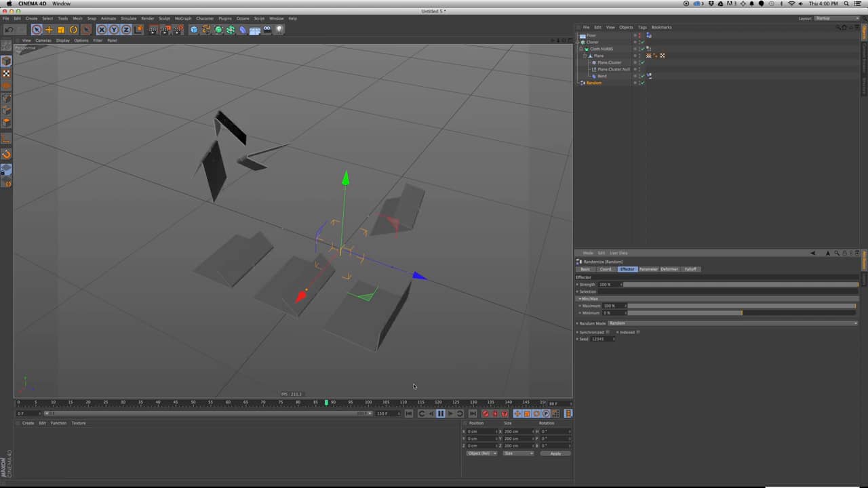Screen dimensions: 868x488
Task: Open the search icon in Objects manager
Action: (838, 27)
